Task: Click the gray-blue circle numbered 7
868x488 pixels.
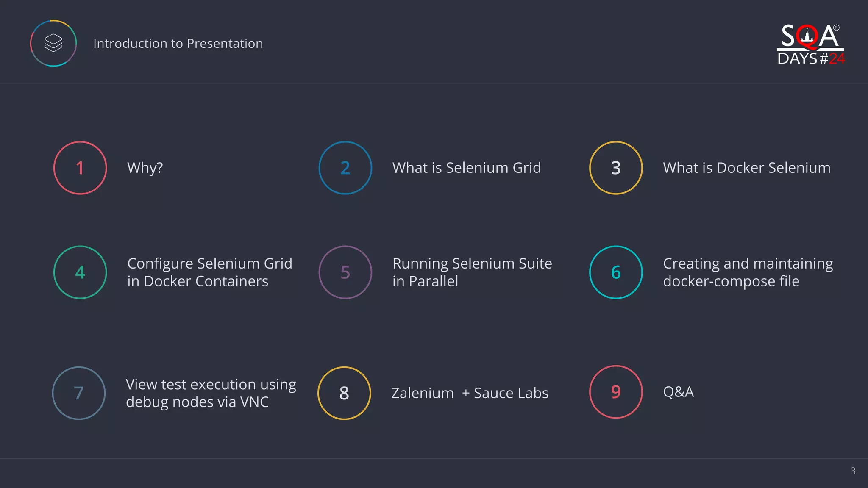Action: click(79, 393)
